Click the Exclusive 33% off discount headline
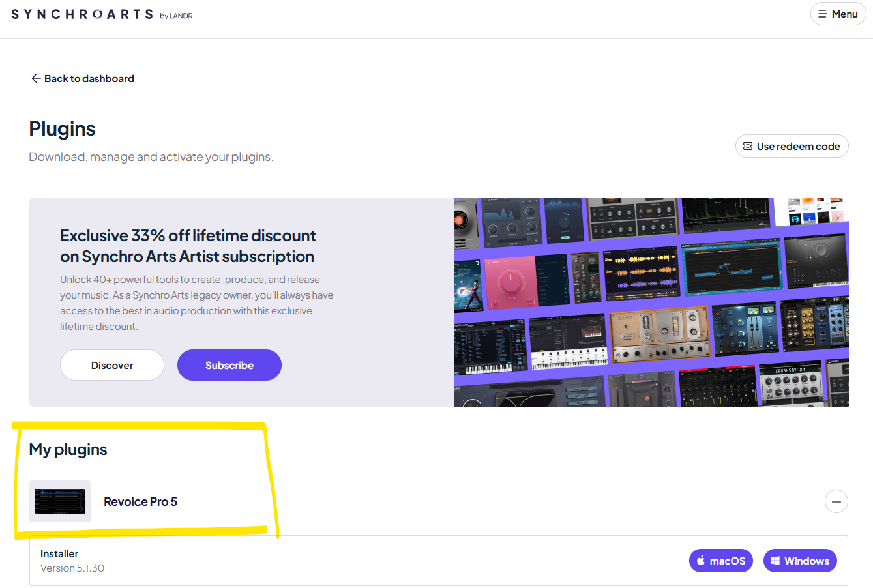Image resolution: width=873 pixels, height=588 pixels. coord(188,246)
